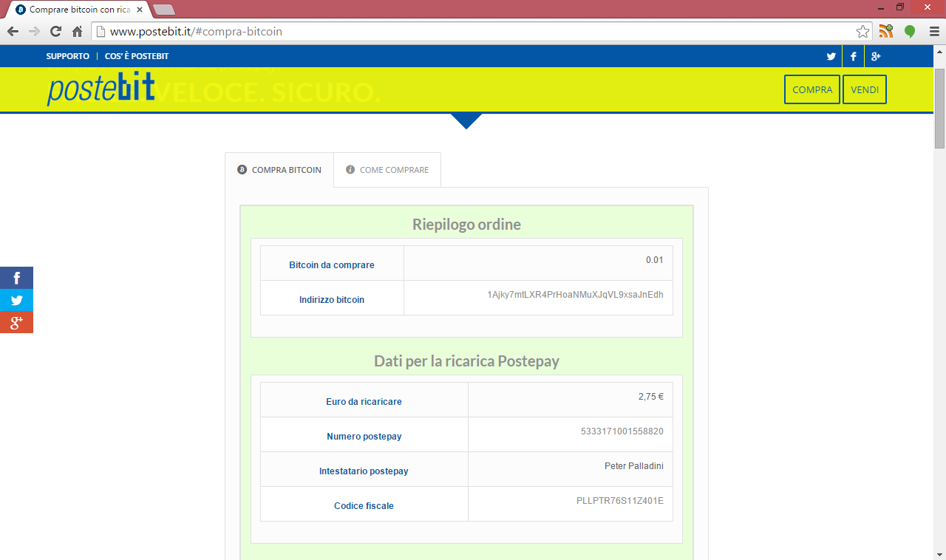The height and width of the screenshot is (560, 946).
Task: Click the 2,75 € amount value
Action: [650, 396]
